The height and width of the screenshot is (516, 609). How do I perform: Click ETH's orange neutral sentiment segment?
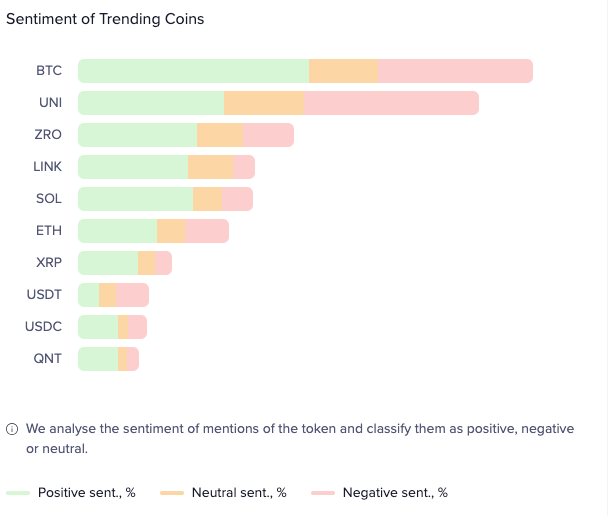(171, 231)
